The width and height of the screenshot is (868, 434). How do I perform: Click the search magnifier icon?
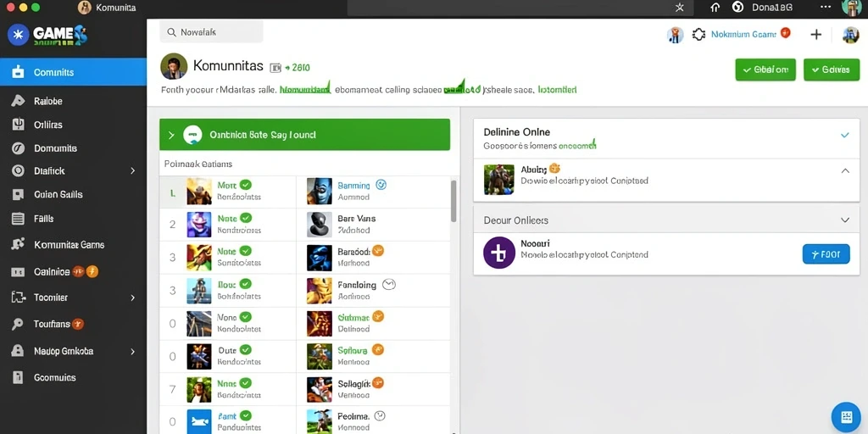(171, 32)
